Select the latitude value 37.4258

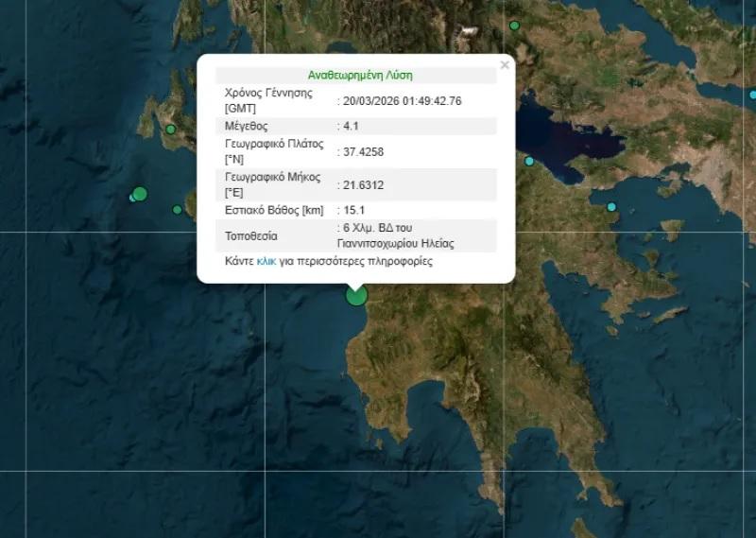363,152
